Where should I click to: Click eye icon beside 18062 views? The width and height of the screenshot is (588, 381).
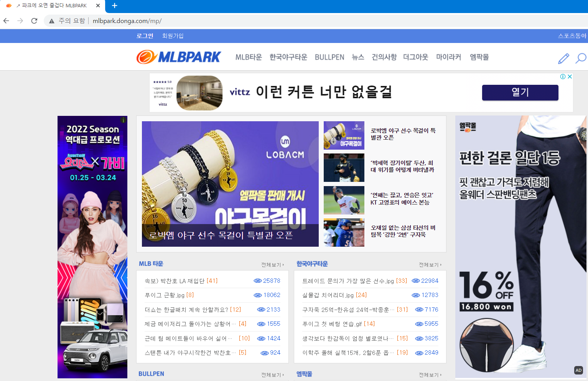coord(258,295)
